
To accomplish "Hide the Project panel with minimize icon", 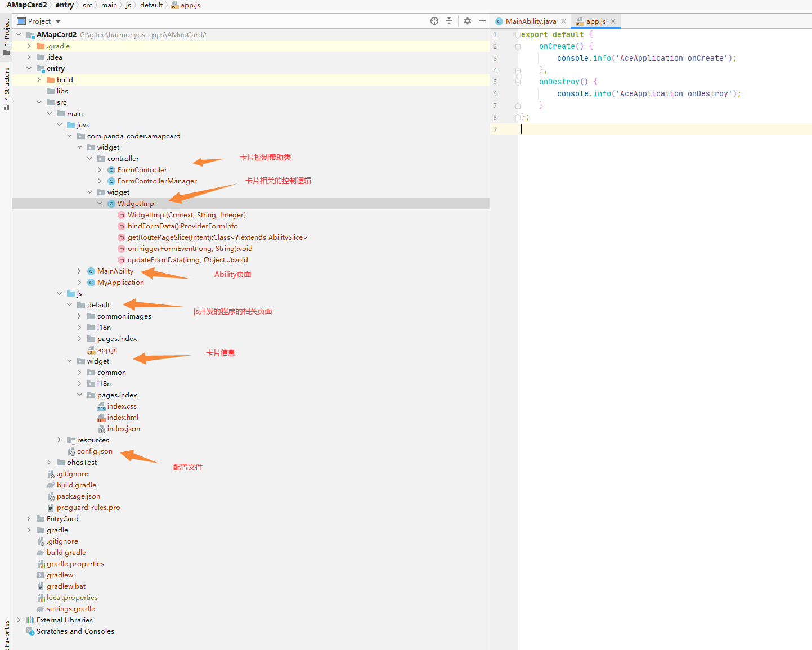I will [482, 21].
